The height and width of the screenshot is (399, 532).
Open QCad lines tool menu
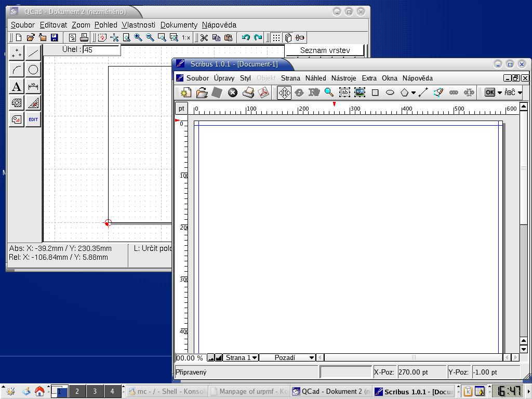pos(33,53)
